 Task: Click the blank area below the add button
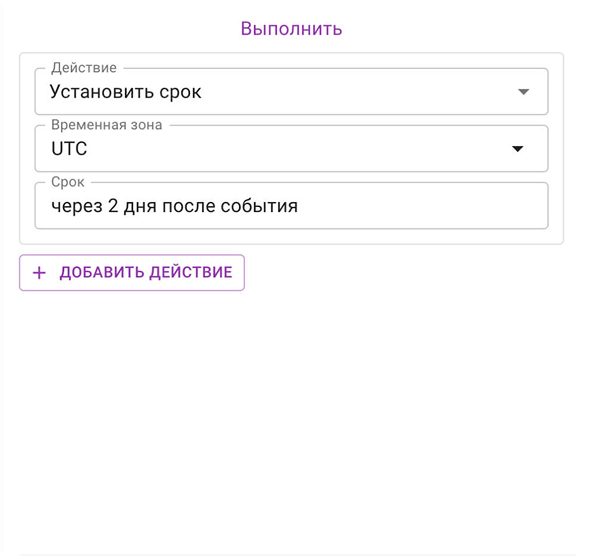pos(291,402)
